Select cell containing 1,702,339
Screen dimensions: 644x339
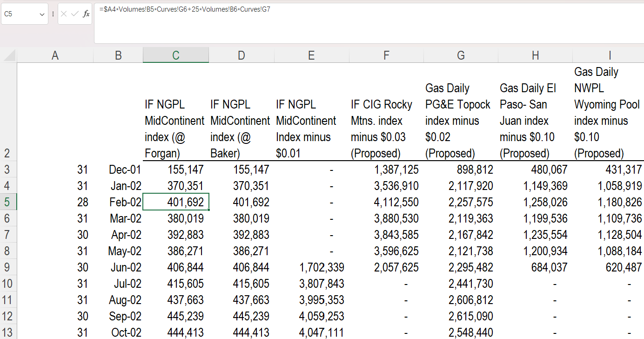pyautogui.click(x=311, y=267)
